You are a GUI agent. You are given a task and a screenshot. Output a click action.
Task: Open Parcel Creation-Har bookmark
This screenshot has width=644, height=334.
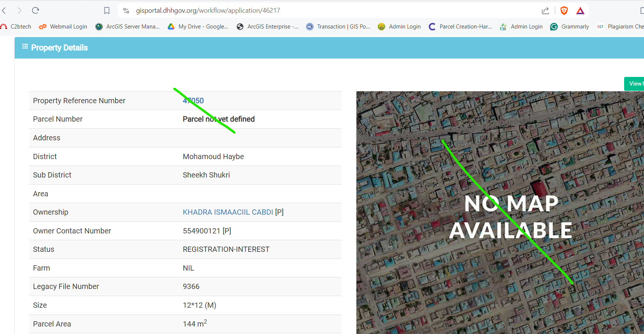click(x=461, y=27)
